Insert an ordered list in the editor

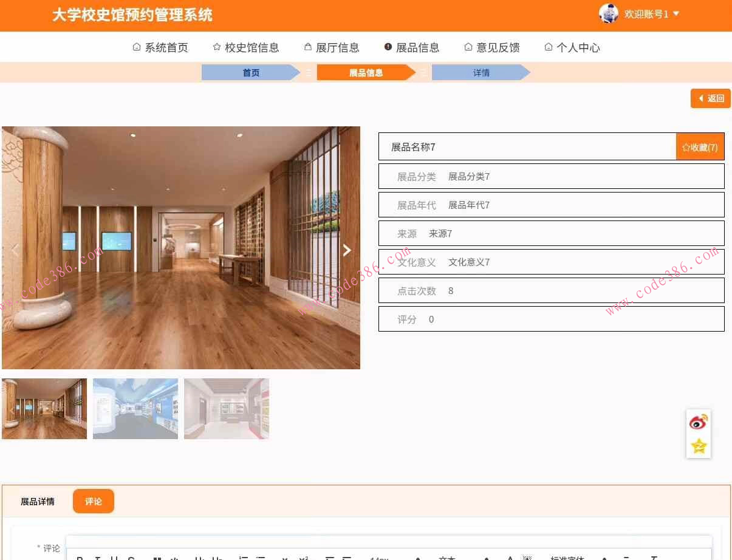(x=243, y=558)
